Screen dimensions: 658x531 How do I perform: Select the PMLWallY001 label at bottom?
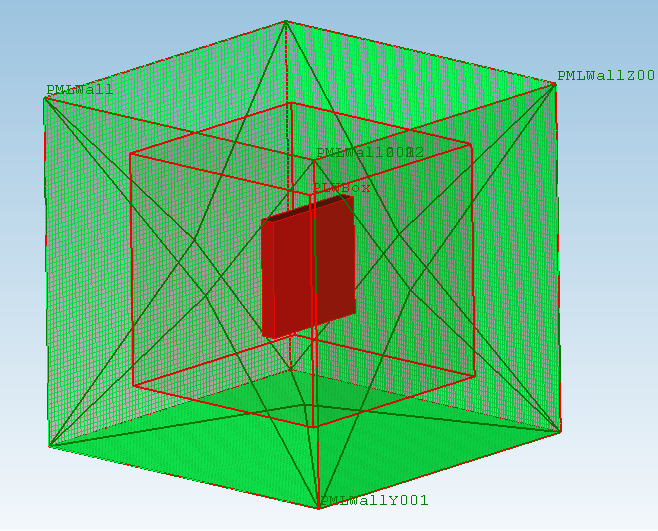[x=374, y=500]
